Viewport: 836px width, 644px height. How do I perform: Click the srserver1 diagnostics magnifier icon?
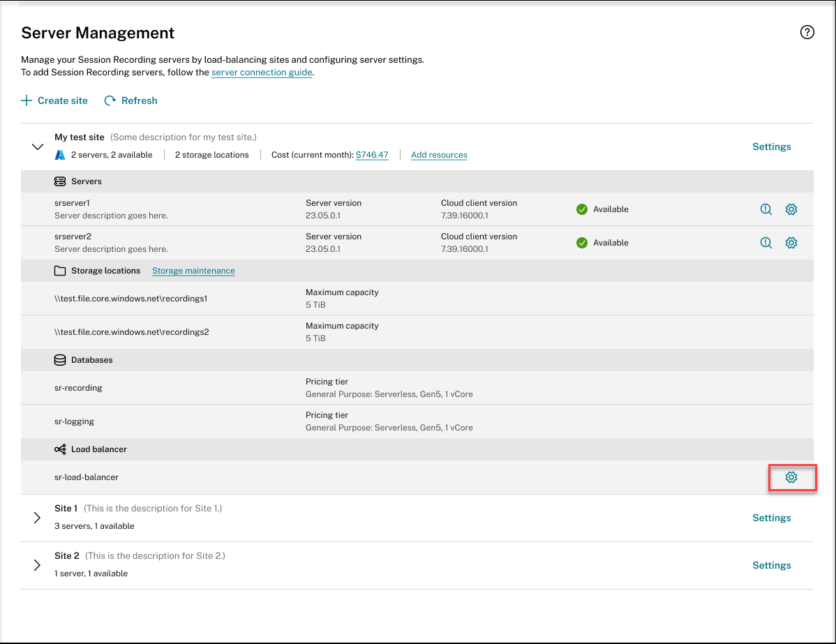766,209
